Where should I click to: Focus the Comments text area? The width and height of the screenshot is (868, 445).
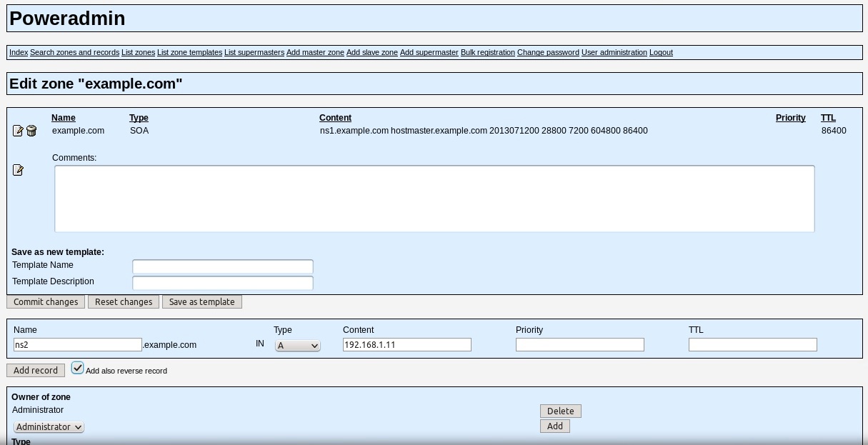[434, 199]
